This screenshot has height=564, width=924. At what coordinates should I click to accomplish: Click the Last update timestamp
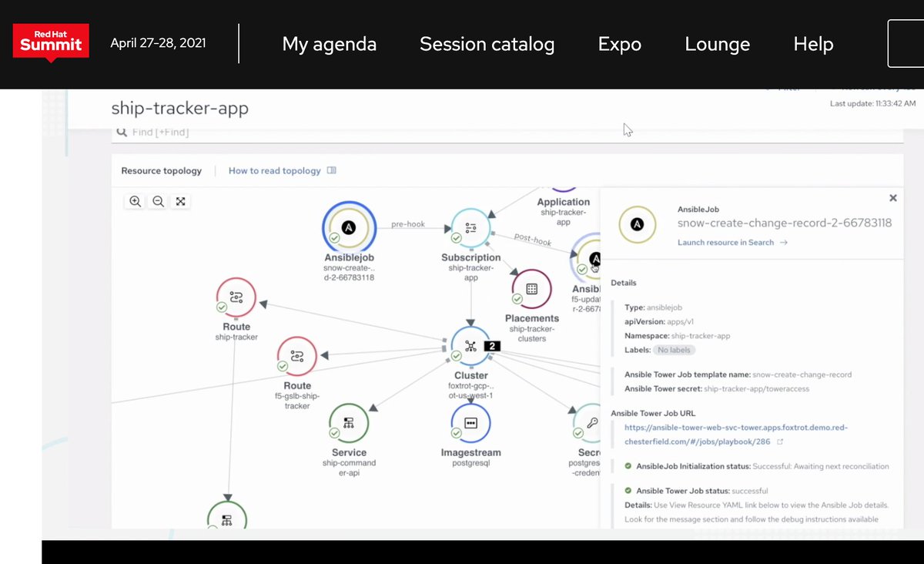point(873,103)
